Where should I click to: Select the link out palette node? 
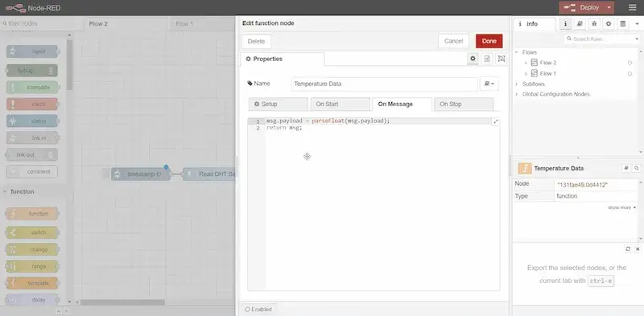(31, 154)
